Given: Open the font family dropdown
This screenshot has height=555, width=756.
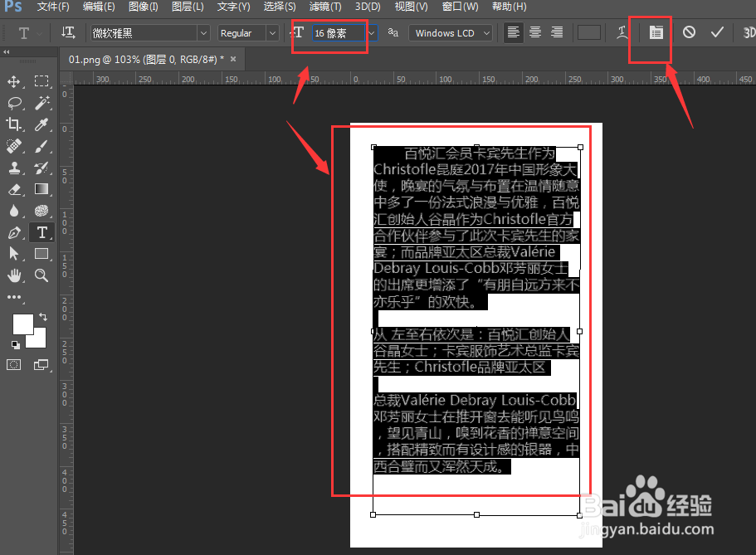Looking at the screenshot, I should tap(203, 33).
